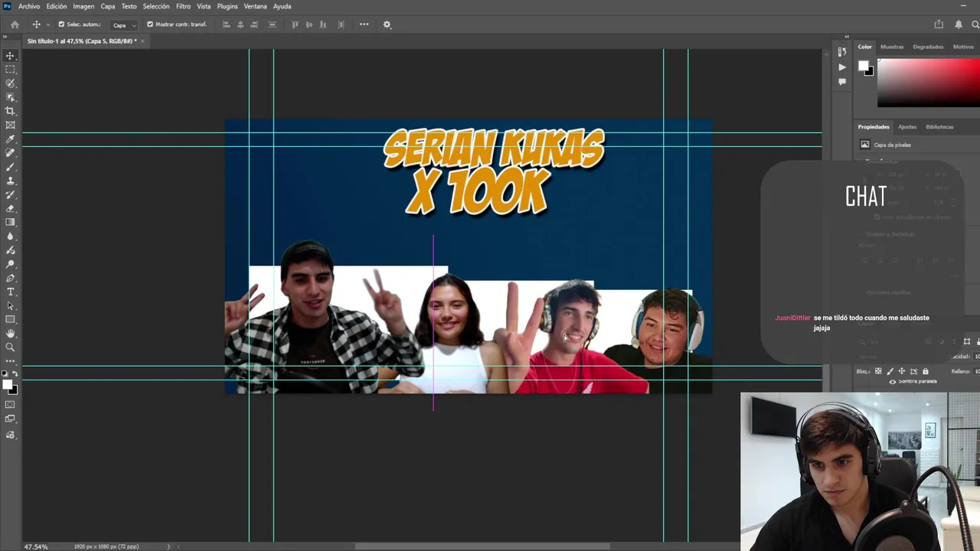
Task: Hide the Sombra paralela effect
Action: pyautogui.click(x=892, y=381)
